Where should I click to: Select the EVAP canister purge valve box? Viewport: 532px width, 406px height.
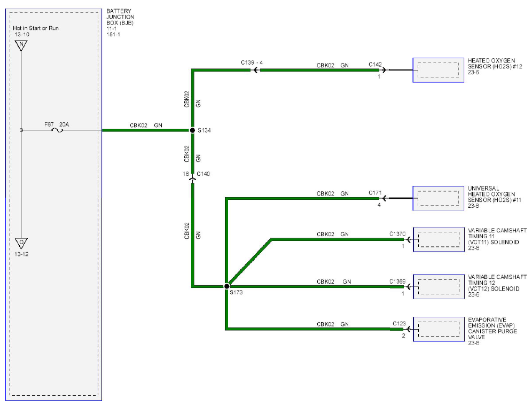coord(439,329)
